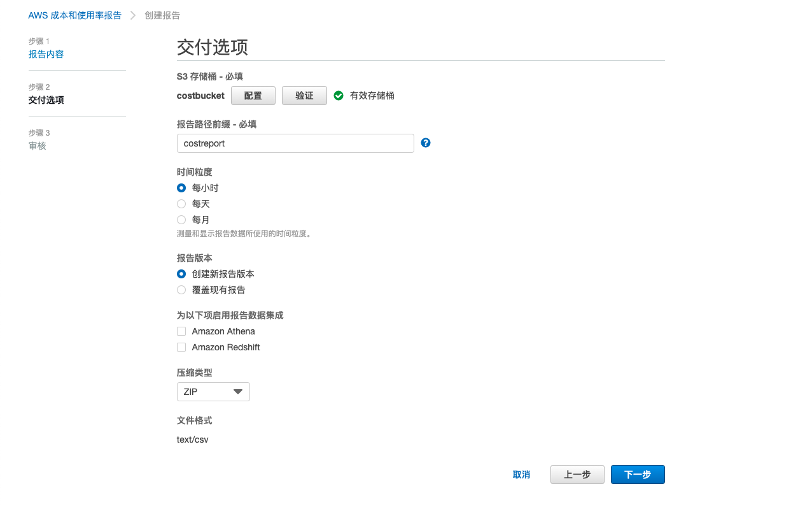The image size is (812, 507).
Task: Select the 每天 time granularity option
Action: click(x=181, y=204)
